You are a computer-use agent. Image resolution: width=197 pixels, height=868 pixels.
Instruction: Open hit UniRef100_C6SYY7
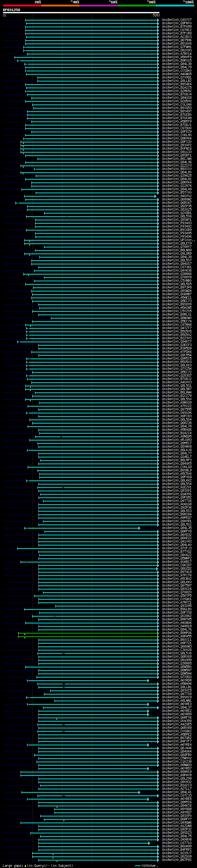[x=176, y=20]
